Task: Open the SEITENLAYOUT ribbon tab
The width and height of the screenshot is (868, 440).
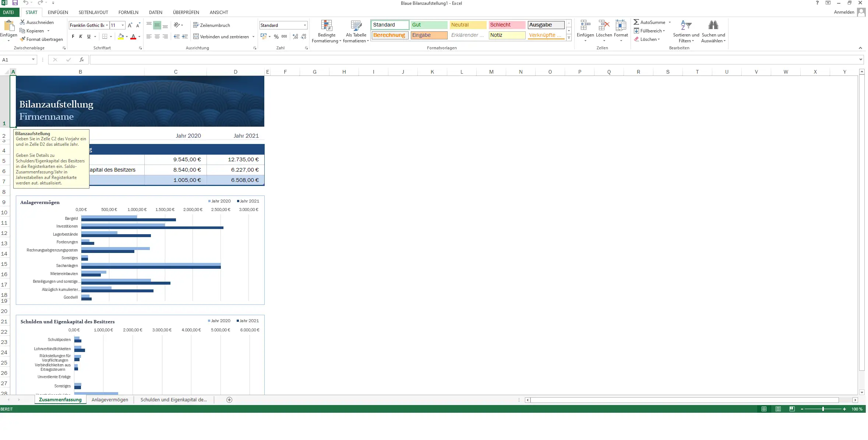Action: pos(93,12)
